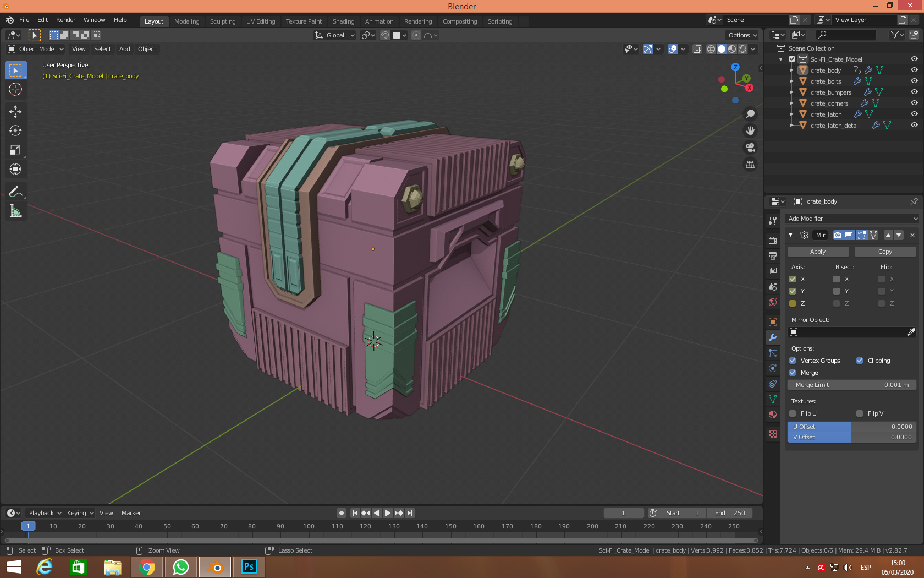This screenshot has width=924, height=578.
Task: Click the Apply button on the Mirror modifier
Action: click(818, 251)
